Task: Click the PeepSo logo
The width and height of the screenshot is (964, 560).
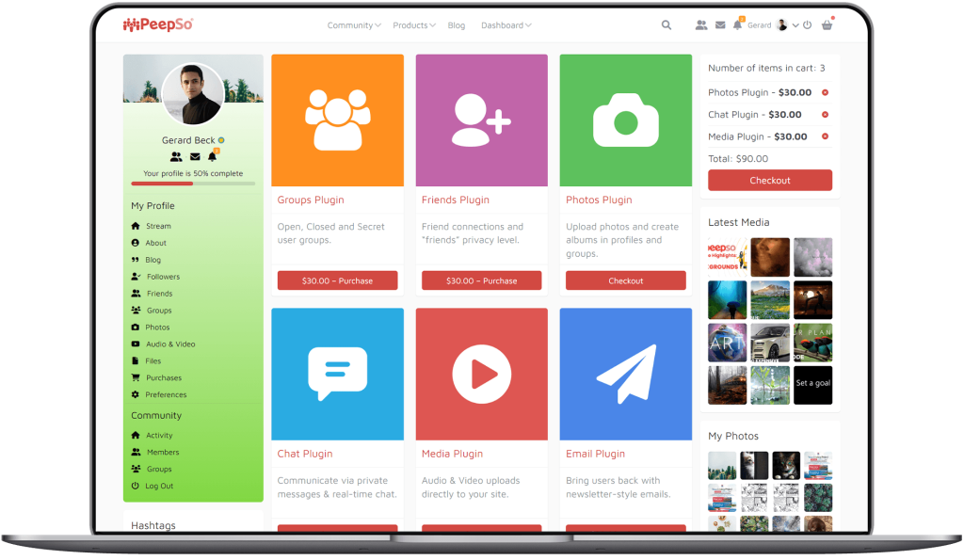Action: coord(158,24)
